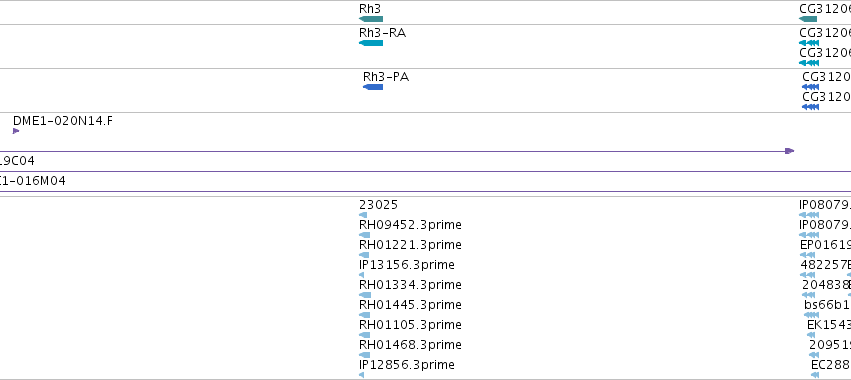Click the RH01221.3prime EST glyph
The width and height of the screenshot is (851, 380).
click(364, 255)
